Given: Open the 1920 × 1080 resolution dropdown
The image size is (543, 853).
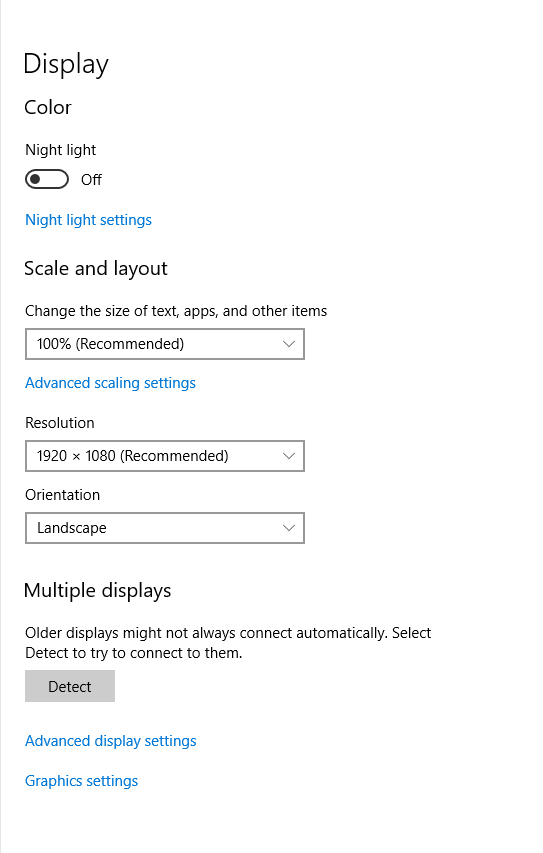Looking at the screenshot, I should [165, 456].
